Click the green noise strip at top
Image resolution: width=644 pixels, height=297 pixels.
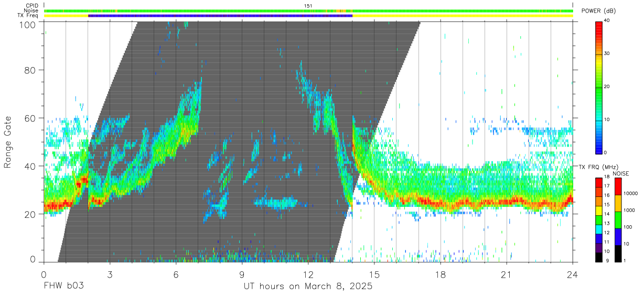[x=308, y=10]
